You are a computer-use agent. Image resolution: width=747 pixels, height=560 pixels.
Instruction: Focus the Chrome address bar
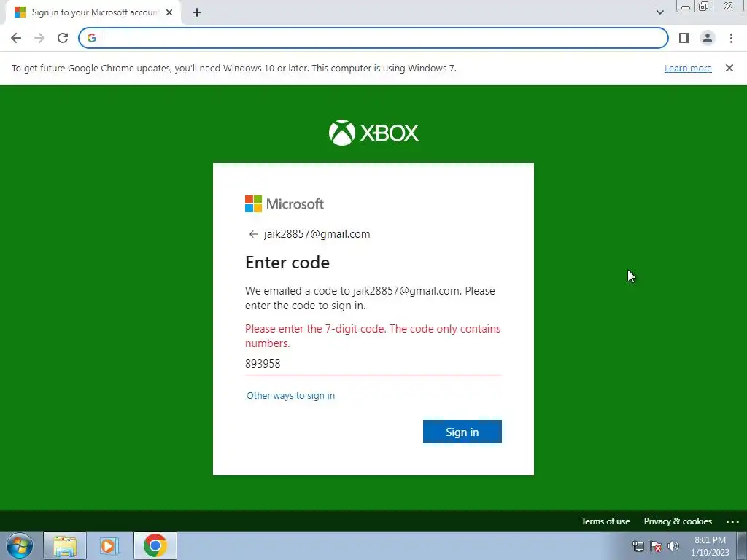pos(373,38)
